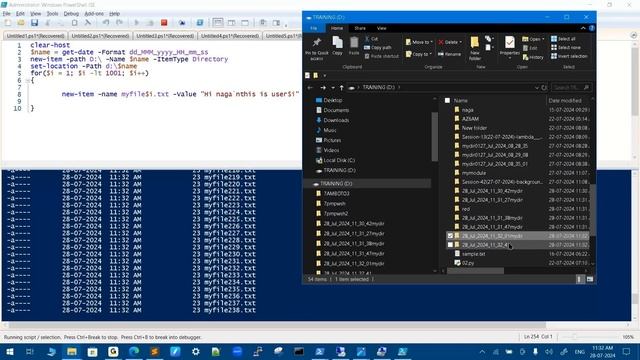Open the Copy to dropdown in Explorer ribbon
The image size is (640, 360).
pos(419,54)
